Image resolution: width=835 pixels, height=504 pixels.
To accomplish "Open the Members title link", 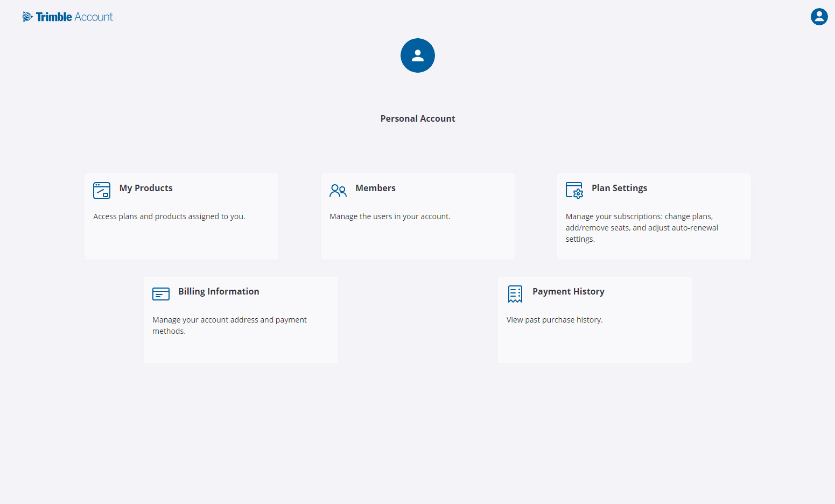I will click(x=375, y=188).
